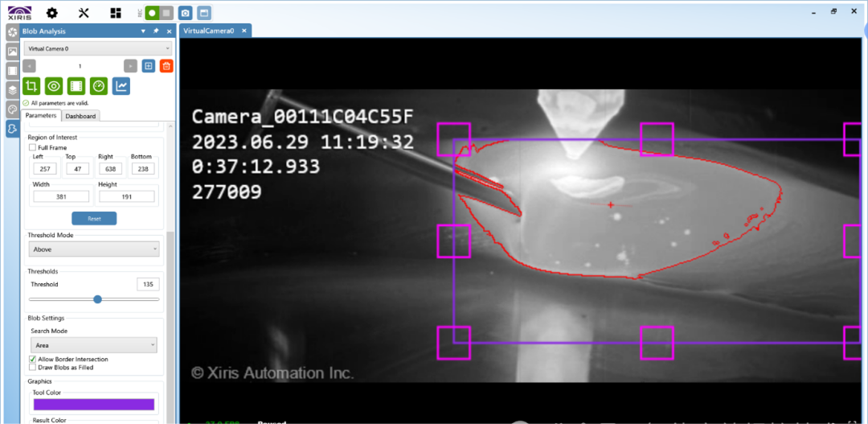
Task: Click the Height field showing 191
Action: (126, 196)
